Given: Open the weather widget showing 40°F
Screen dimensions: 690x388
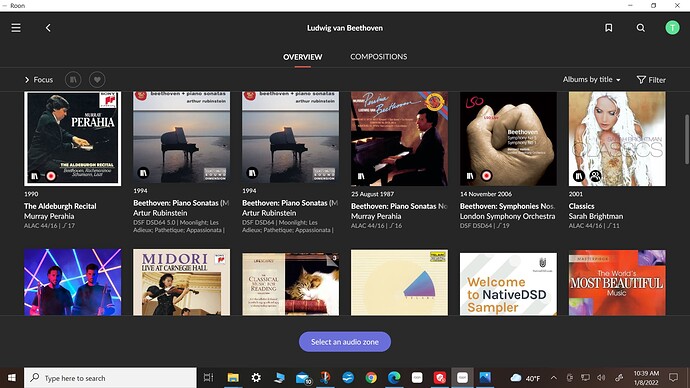Looking at the screenshot, I should coord(525,378).
